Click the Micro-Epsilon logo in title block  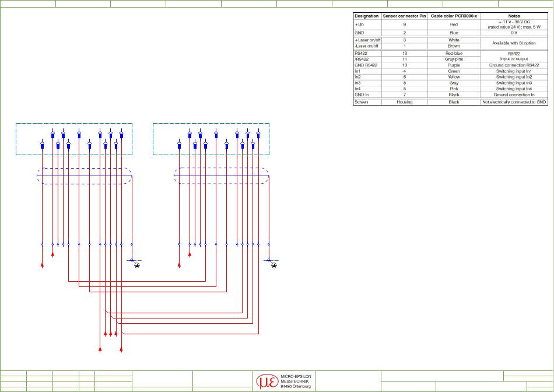coord(267,381)
